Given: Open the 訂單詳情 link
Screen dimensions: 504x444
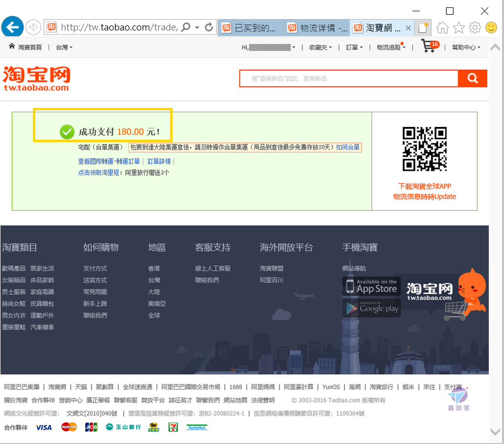Looking at the screenshot, I should 159,161.
